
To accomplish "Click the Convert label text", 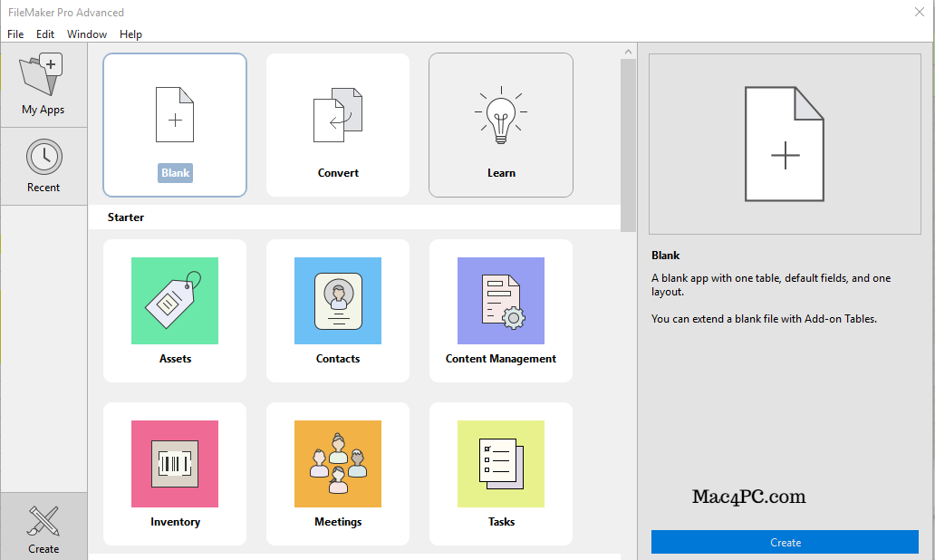I will click(x=338, y=173).
